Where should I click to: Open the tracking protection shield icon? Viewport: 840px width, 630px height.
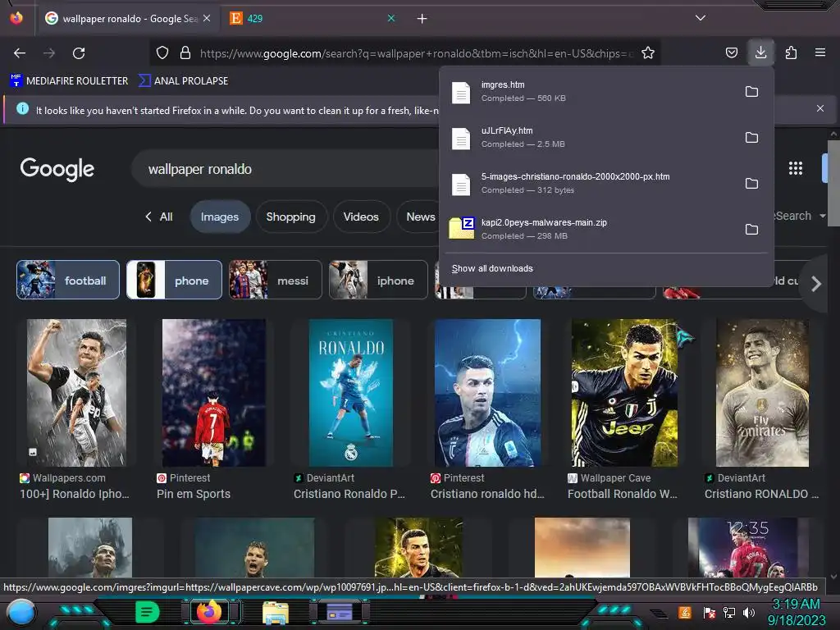click(x=162, y=53)
